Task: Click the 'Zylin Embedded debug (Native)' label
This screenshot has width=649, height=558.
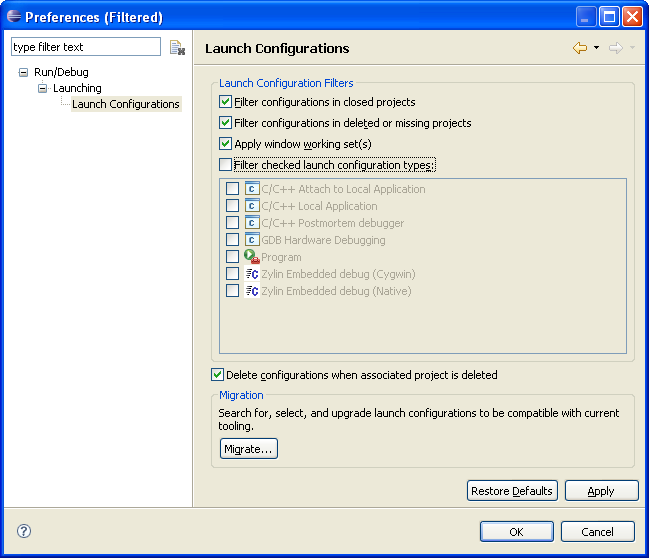Action: [337, 291]
